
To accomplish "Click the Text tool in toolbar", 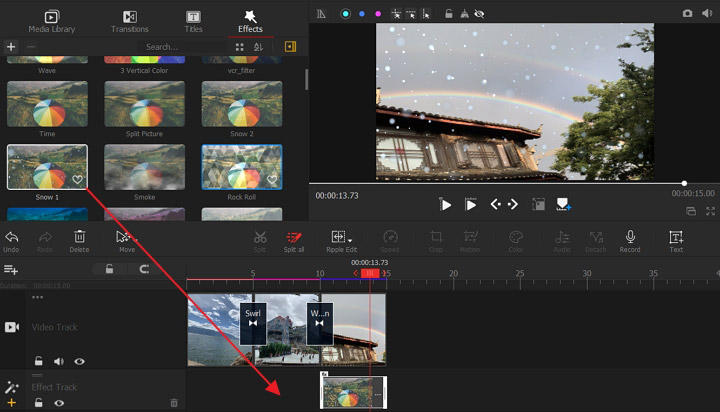I will [676, 240].
